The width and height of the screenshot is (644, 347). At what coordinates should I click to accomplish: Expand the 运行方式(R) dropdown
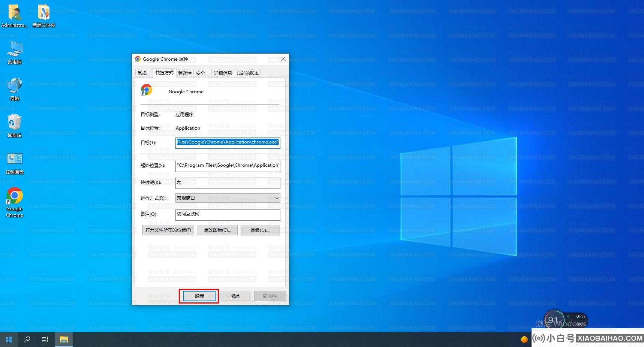(x=228, y=198)
